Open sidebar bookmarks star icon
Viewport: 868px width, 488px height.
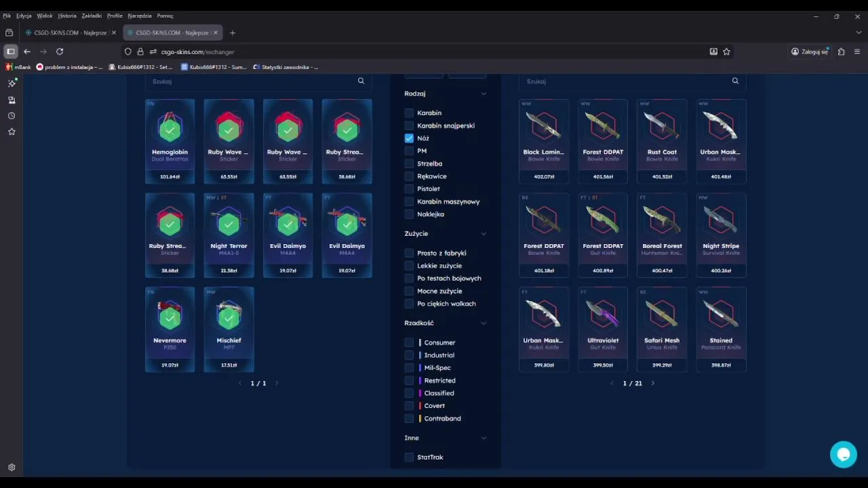[x=12, y=131]
